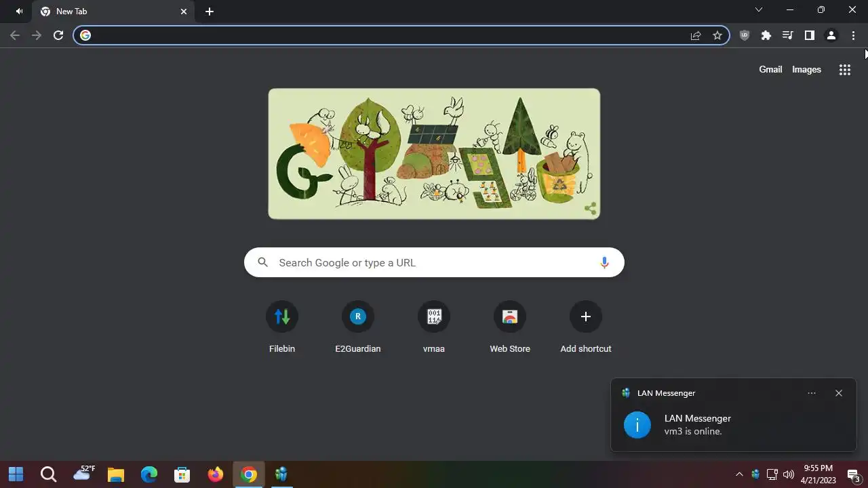Image resolution: width=868 pixels, height=488 pixels.
Task: Open Microsoft Store from taskbar
Action: point(182,474)
